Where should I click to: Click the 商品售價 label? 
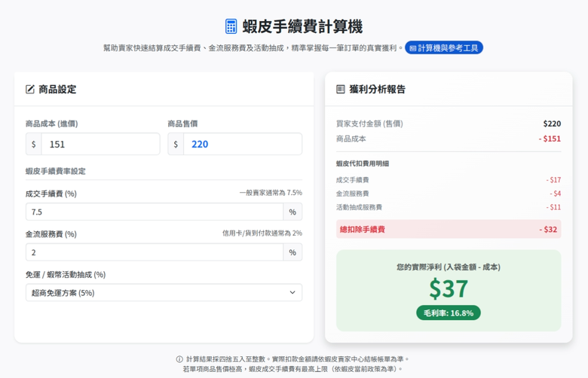click(182, 123)
